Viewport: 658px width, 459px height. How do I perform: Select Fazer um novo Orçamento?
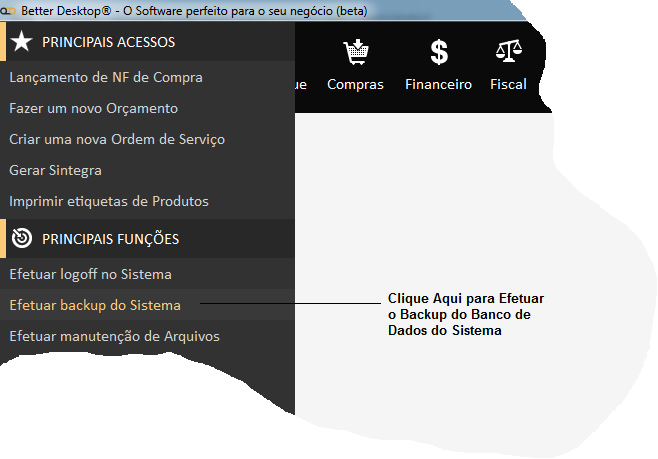pos(93,108)
